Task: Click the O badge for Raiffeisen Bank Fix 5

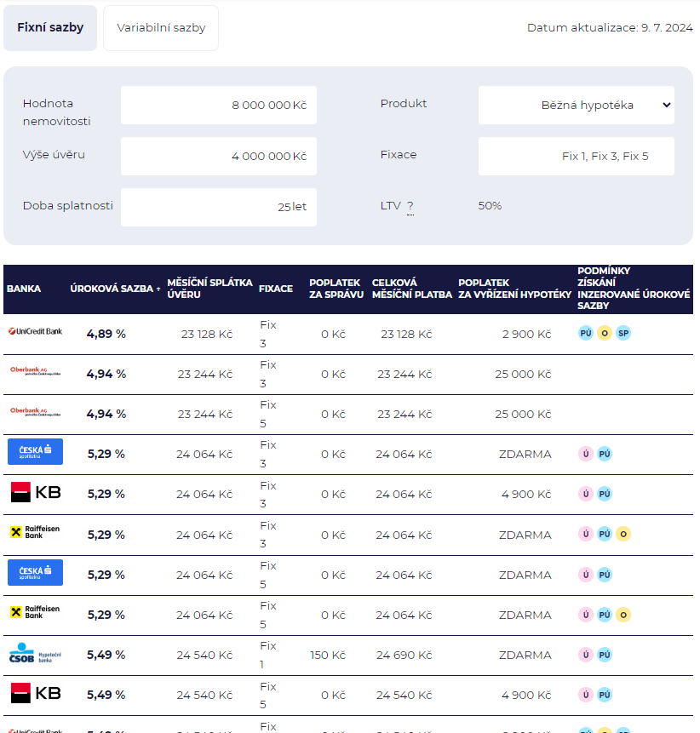Action: click(623, 615)
